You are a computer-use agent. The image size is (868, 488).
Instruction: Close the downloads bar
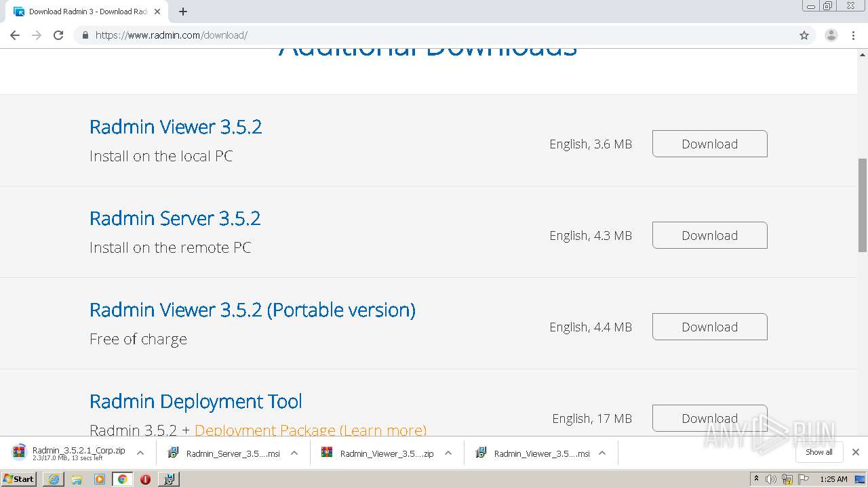[856, 452]
